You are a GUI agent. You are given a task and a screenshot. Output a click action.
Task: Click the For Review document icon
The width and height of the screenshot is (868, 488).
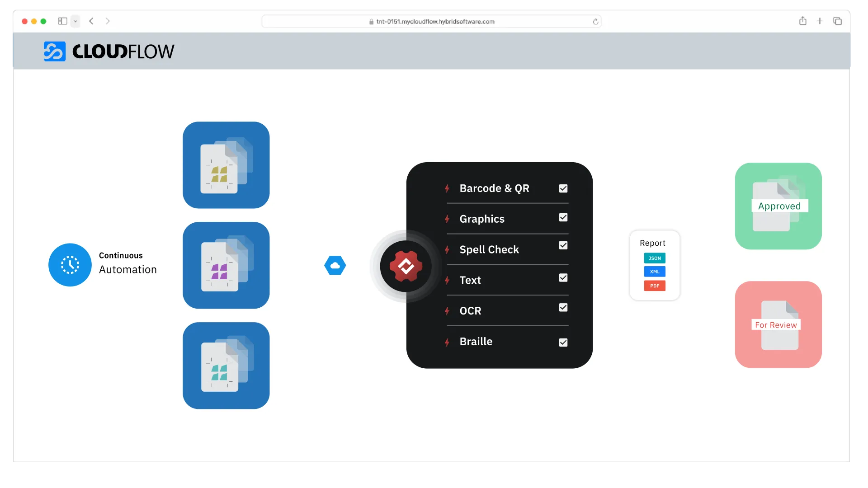(x=778, y=325)
